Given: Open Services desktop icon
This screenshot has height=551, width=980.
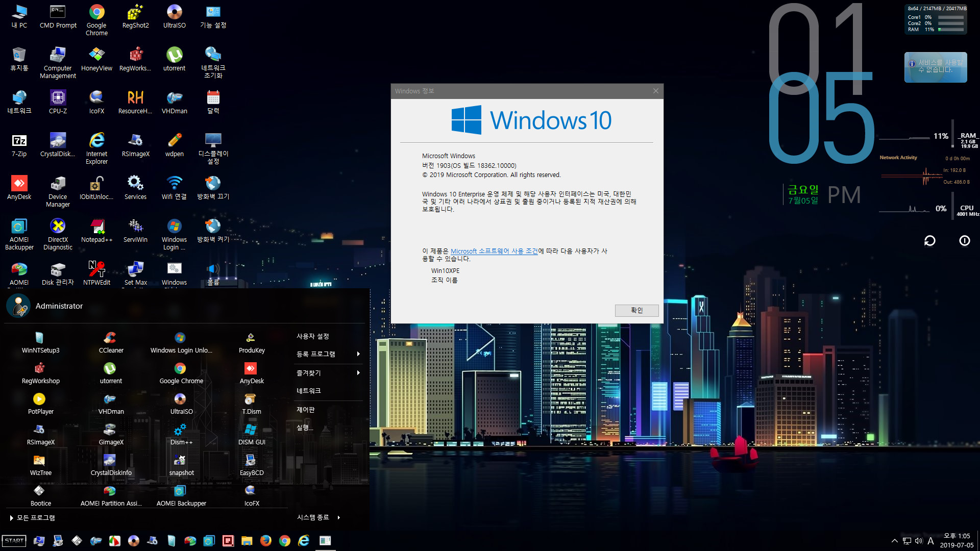Looking at the screenshot, I should point(135,188).
